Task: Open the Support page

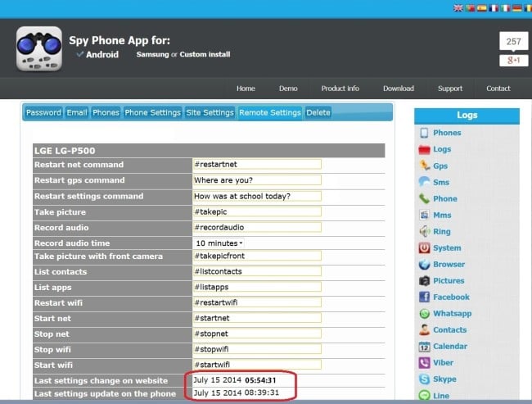Action: point(450,89)
